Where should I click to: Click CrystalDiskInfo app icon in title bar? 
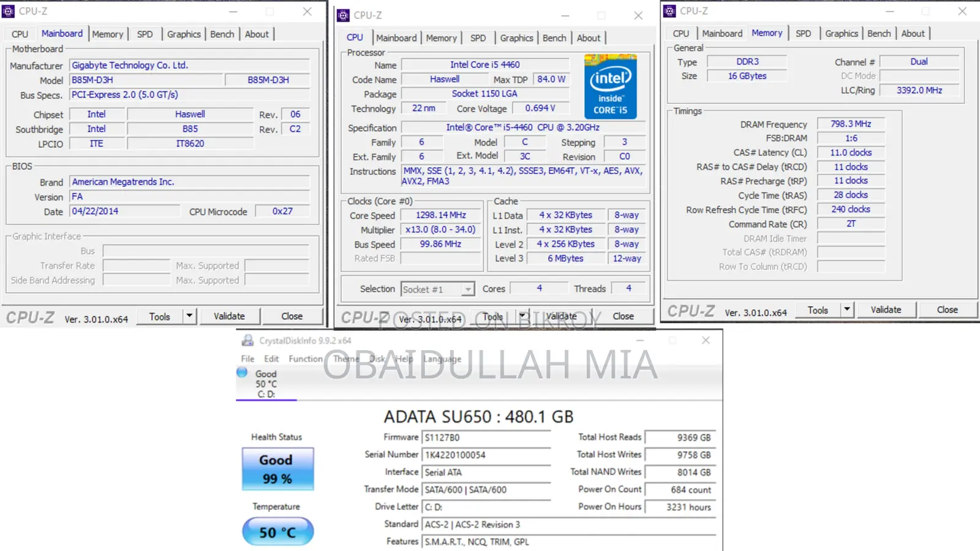click(248, 340)
